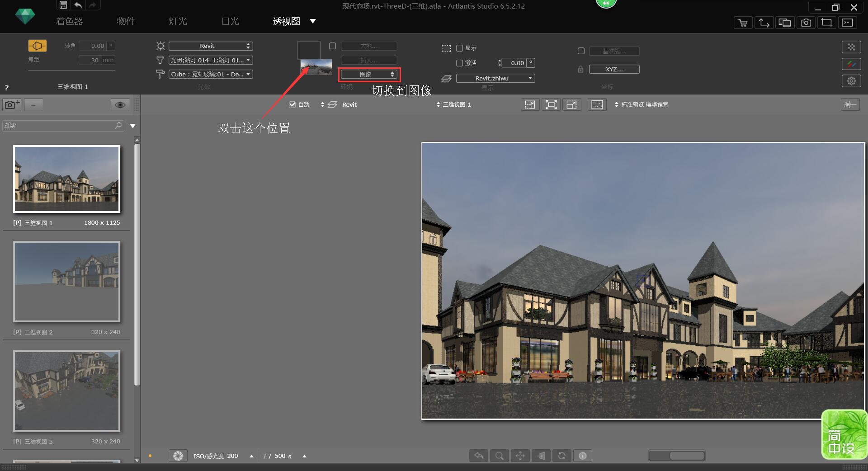Click the orange perspective camera icon
The height and width of the screenshot is (471, 868).
click(37, 46)
